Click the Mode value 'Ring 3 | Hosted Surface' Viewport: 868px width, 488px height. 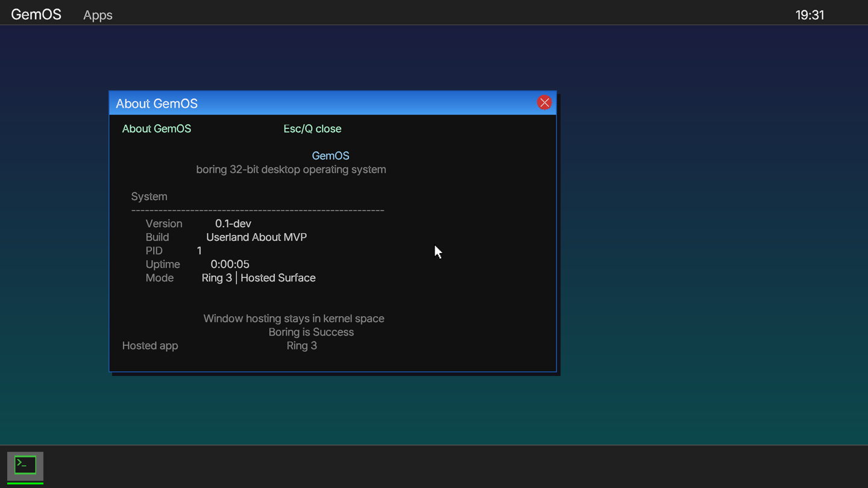pyautogui.click(x=259, y=278)
